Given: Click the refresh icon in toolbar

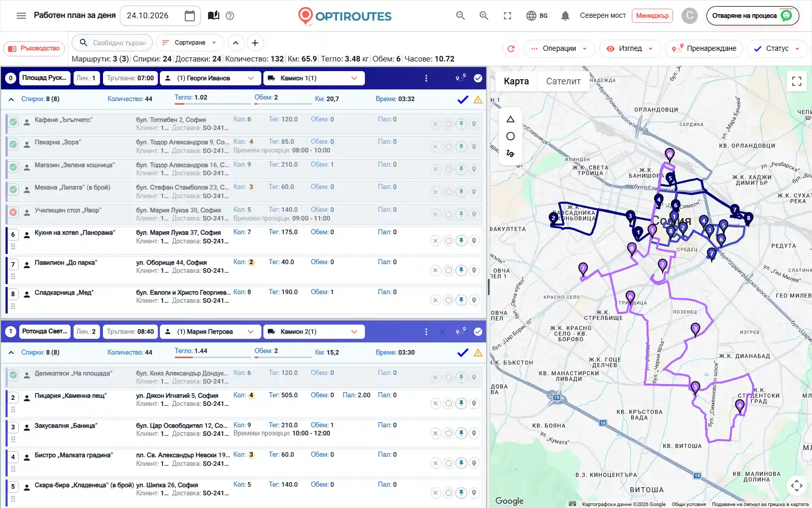Looking at the screenshot, I should coord(511,49).
